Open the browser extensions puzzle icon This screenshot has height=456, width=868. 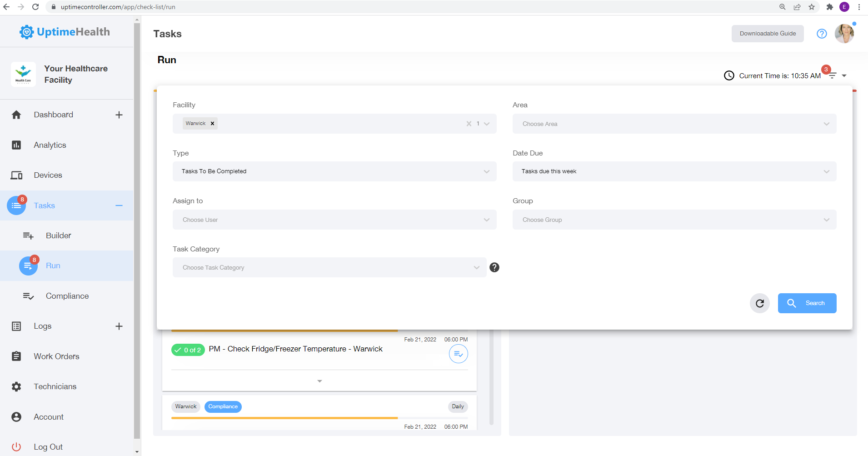point(830,7)
